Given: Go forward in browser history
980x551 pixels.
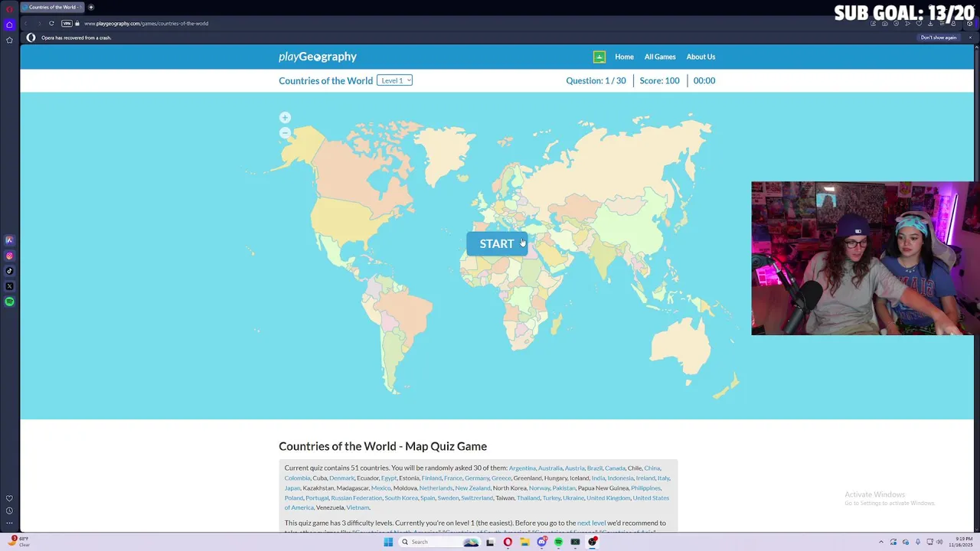Looking at the screenshot, I should (38, 23).
